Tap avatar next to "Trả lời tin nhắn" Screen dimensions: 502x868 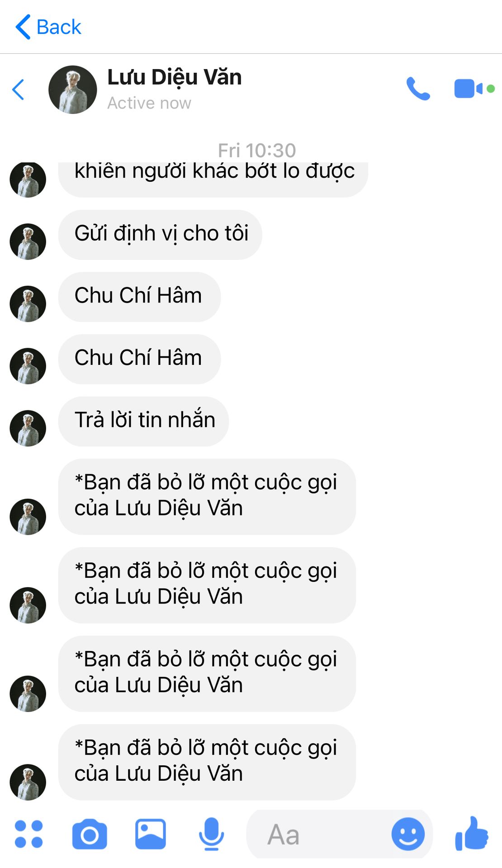pos(28,428)
